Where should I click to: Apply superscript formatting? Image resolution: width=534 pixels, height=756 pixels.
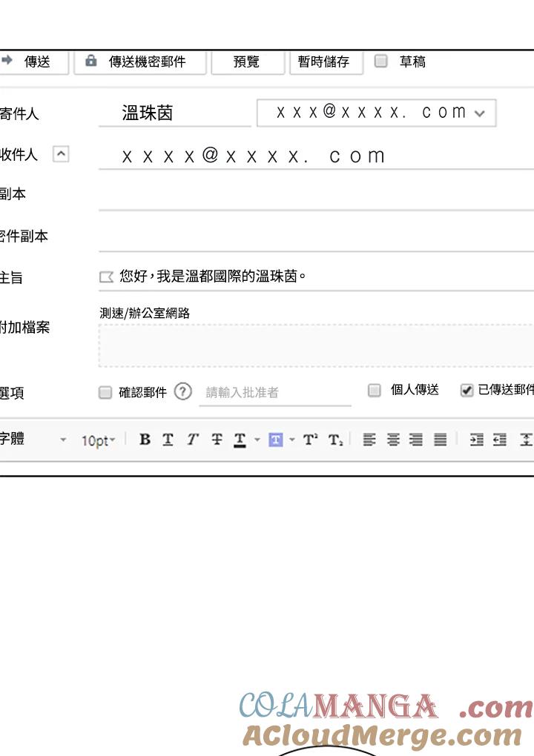tap(310, 440)
